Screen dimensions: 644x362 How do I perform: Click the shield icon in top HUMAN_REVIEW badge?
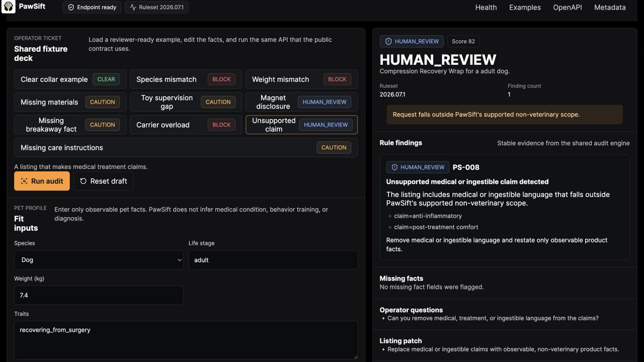coord(388,41)
